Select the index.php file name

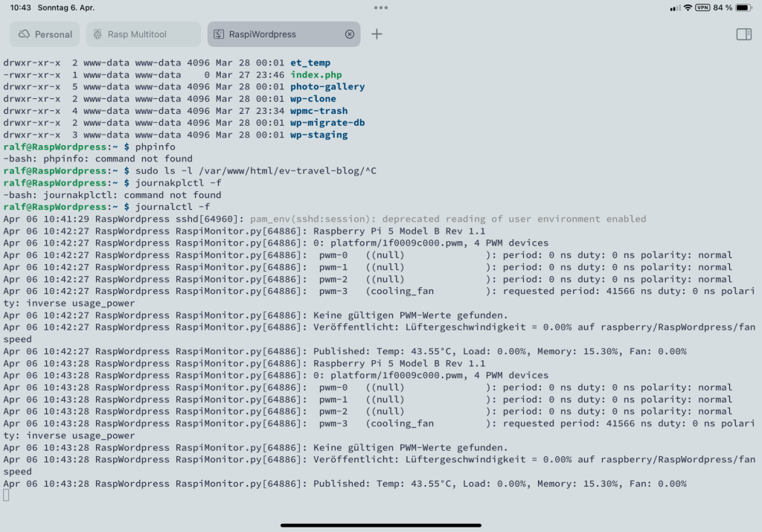(316, 75)
